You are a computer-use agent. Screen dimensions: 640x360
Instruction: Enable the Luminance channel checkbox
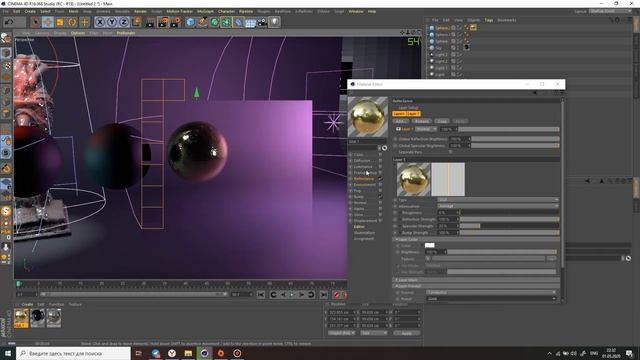click(380, 167)
